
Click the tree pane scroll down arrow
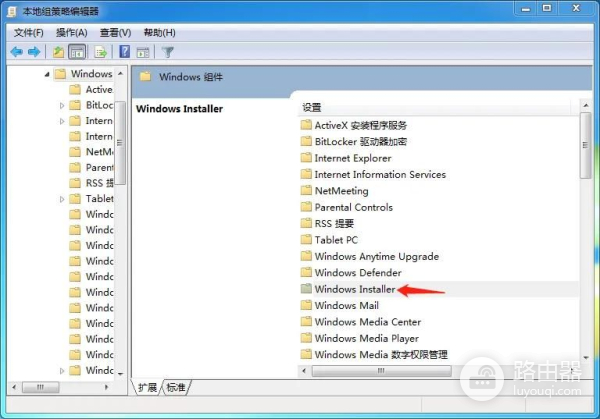click(x=121, y=374)
